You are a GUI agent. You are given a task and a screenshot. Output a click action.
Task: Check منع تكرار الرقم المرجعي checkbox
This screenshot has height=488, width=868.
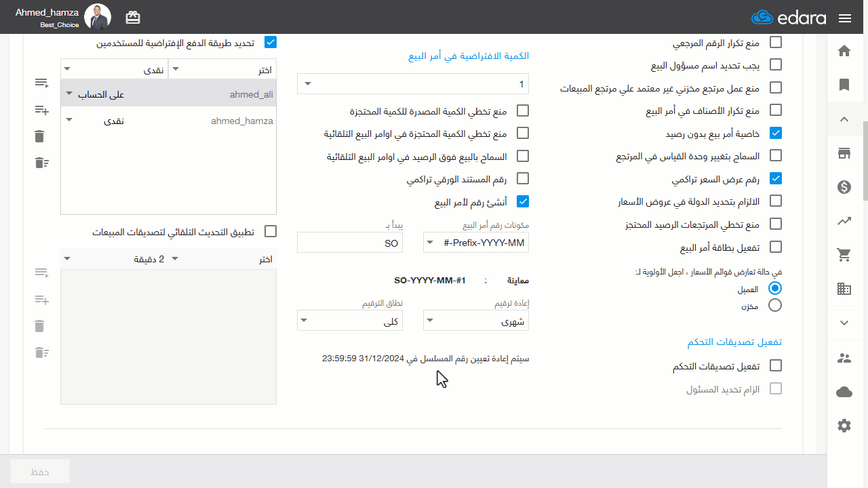coord(776,42)
